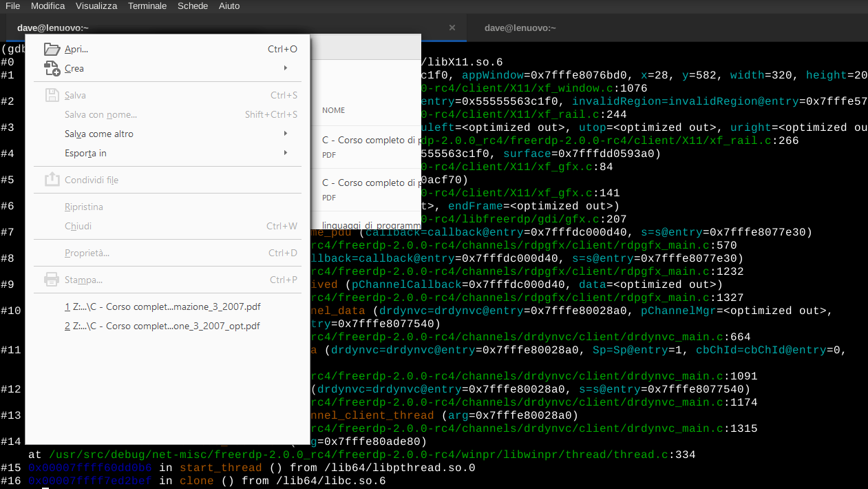The image size is (868, 489).
Task: Click the X on the active terminal tab
Action: pos(452,28)
